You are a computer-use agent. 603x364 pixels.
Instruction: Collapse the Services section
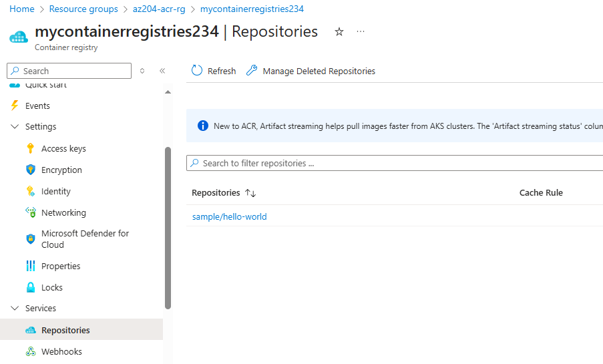(15, 308)
